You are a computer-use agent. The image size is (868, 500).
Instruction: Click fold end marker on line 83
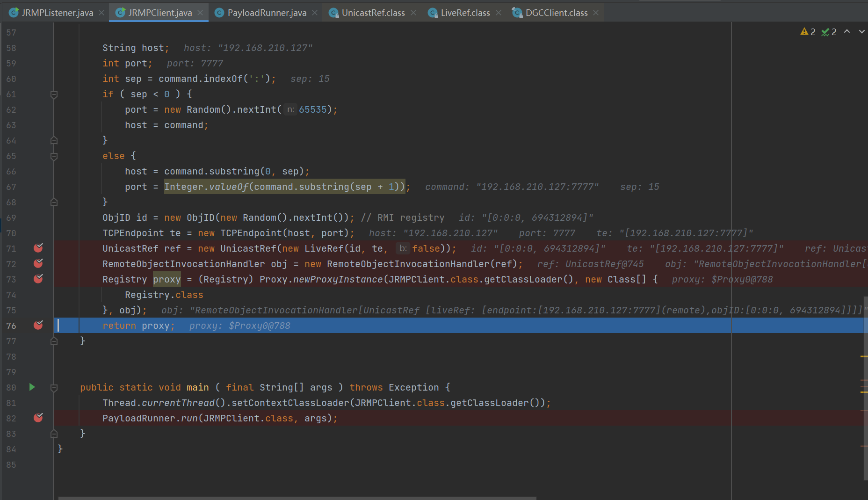point(54,434)
